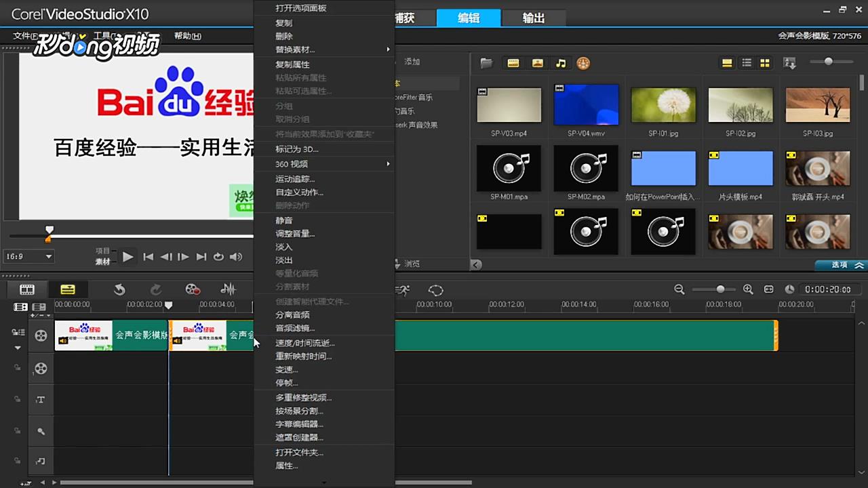Click the project duration clock icon
Image resolution: width=868 pixels, height=488 pixels.
[789, 289]
